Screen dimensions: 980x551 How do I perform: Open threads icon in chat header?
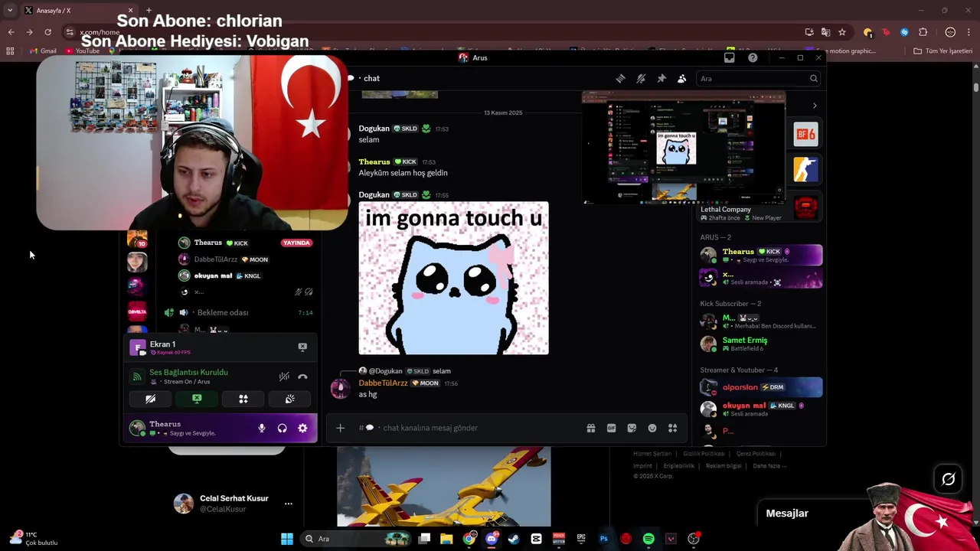(621, 78)
